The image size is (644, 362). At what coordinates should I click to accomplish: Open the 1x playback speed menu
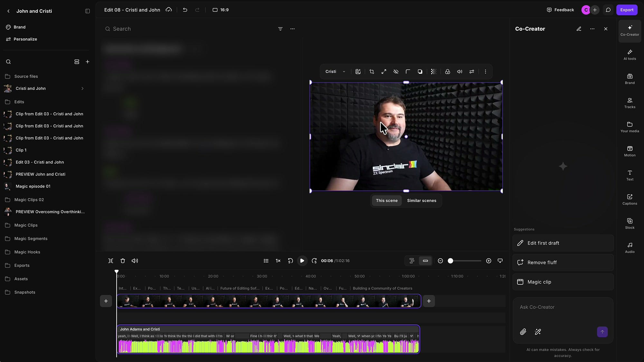click(278, 261)
